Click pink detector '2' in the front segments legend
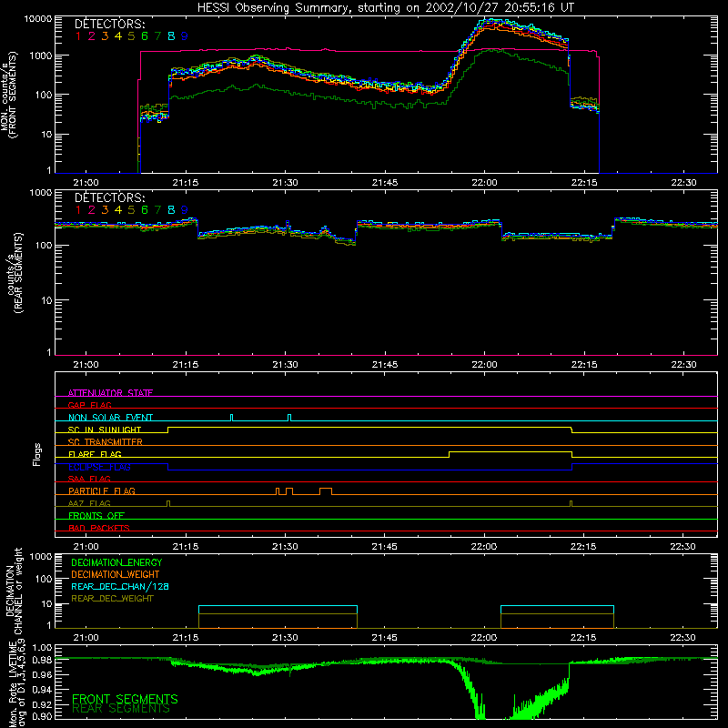The image size is (728, 728). [92, 36]
